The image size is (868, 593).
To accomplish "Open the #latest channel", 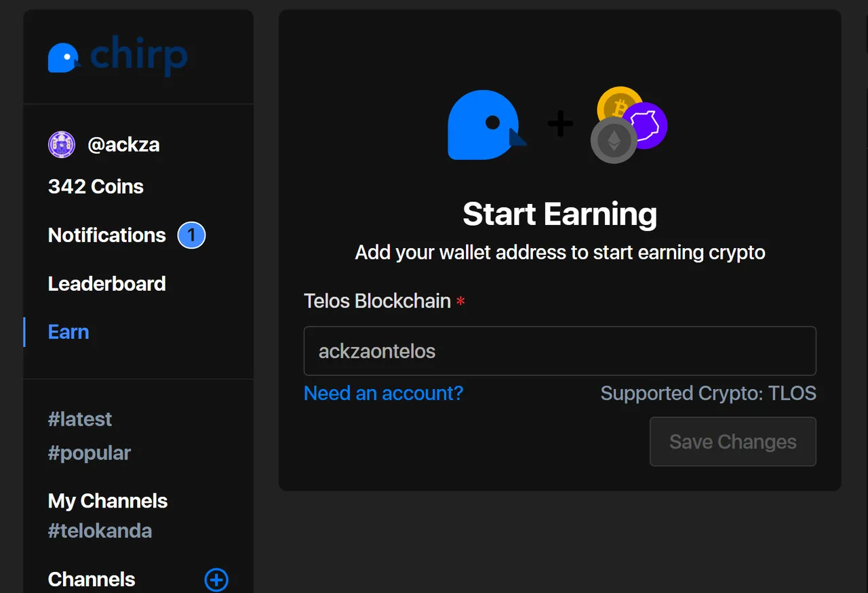I will (80, 420).
